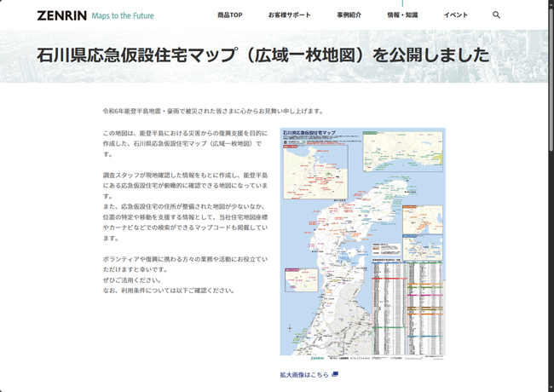Click the new-window icon beside 拡大画像はこちら

335,374
